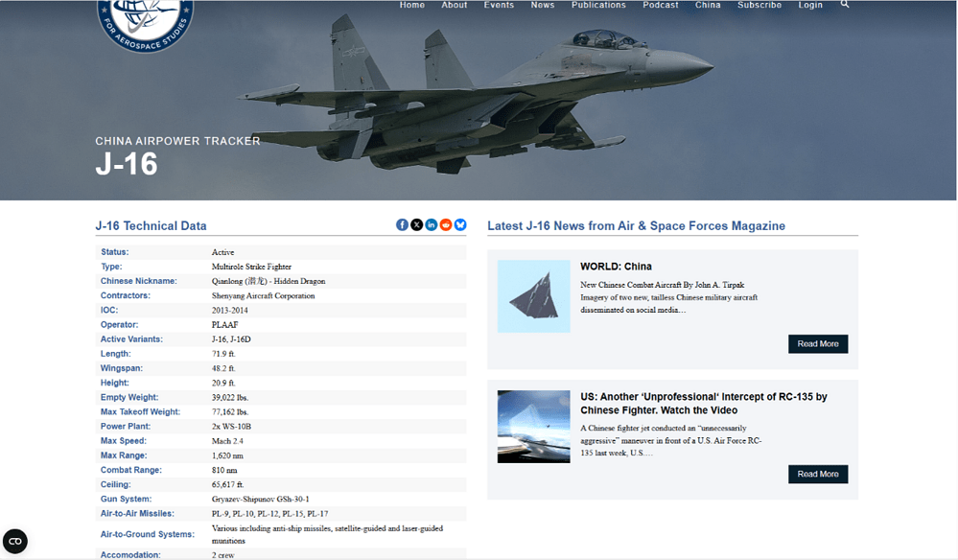Image resolution: width=958 pixels, height=560 pixels.
Task: Open the RC-135 intercept video thumbnail
Action: 533,427
